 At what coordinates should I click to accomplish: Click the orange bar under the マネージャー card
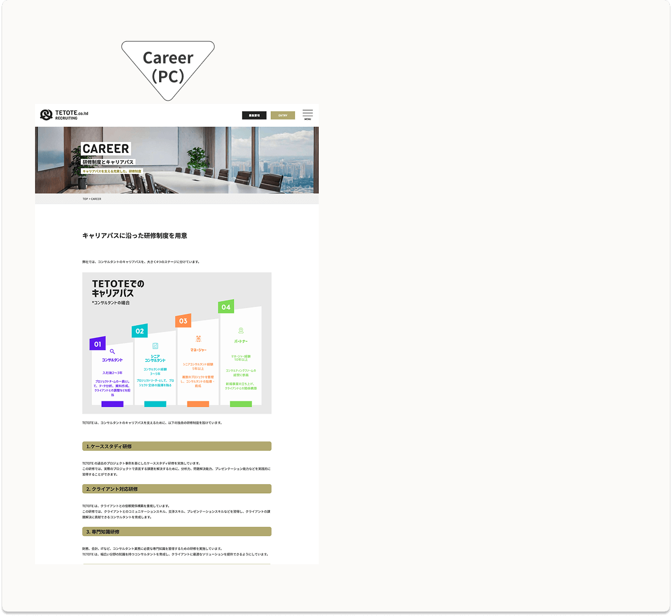tap(198, 404)
